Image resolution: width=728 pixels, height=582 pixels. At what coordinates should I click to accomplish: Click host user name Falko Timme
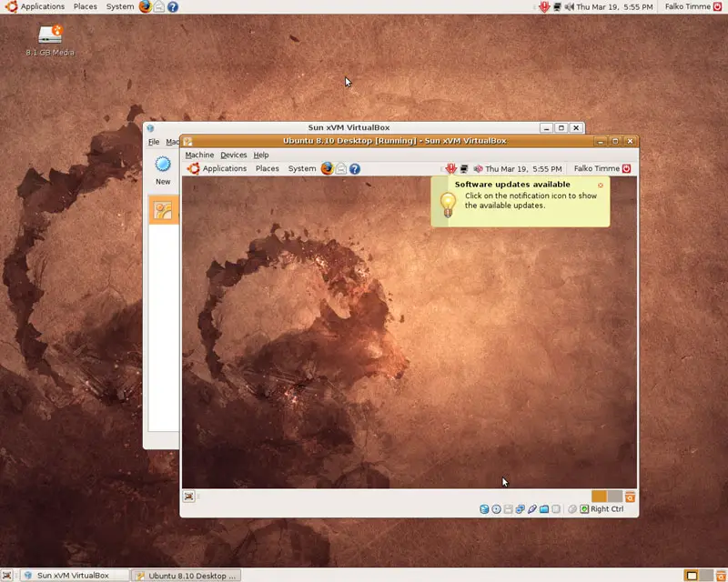pyautogui.click(x=688, y=6)
